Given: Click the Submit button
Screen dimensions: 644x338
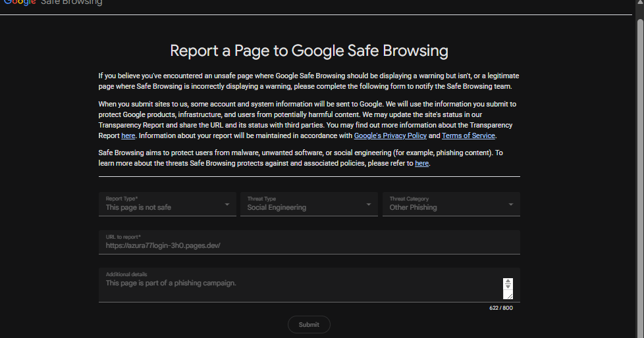Looking at the screenshot, I should pos(309,324).
